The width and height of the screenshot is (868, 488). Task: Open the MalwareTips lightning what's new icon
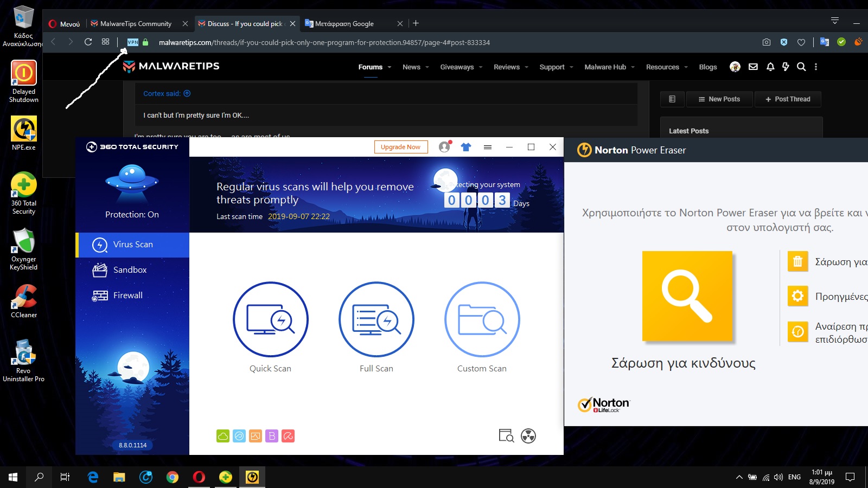pyautogui.click(x=786, y=67)
